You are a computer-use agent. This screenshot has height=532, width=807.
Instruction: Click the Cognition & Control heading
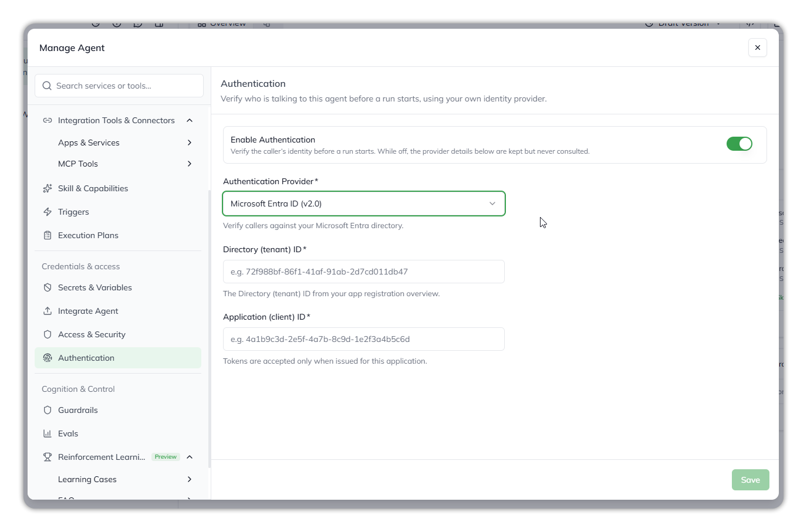pyautogui.click(x=78, y=389)
